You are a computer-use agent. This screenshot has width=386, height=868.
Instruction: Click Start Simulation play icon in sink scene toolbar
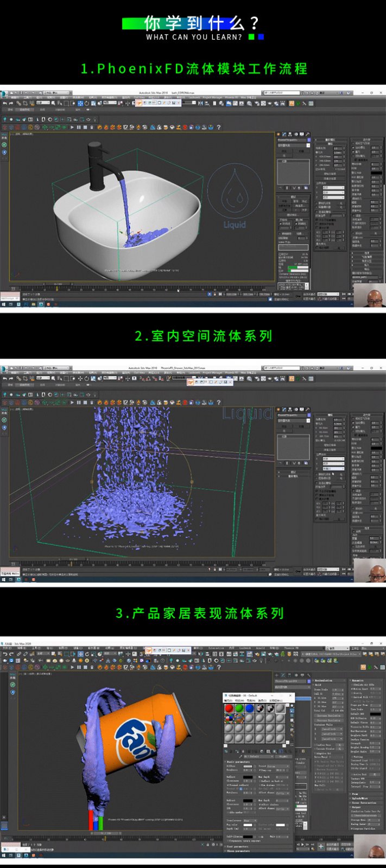pyautogui.click(x=72, y=127)
